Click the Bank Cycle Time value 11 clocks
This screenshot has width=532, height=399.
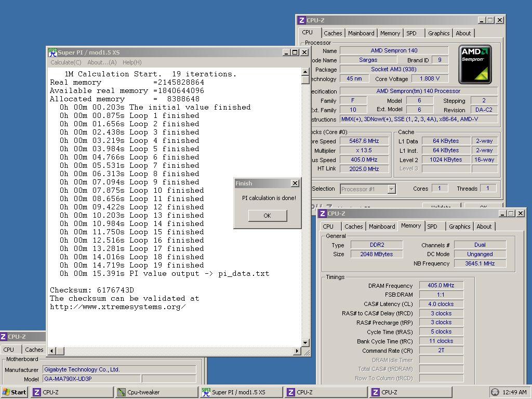[x=441, y=341]
